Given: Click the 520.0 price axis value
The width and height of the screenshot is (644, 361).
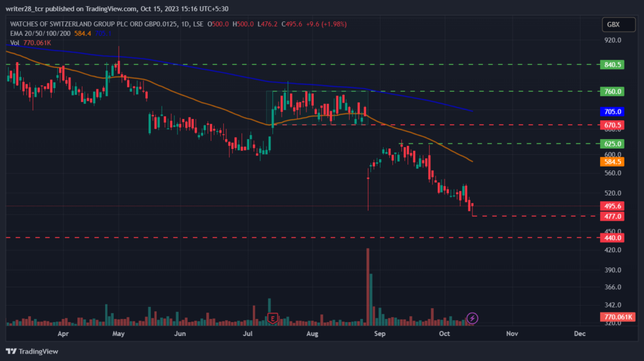Looking at the screenshot, I should [x=613, y=193].
